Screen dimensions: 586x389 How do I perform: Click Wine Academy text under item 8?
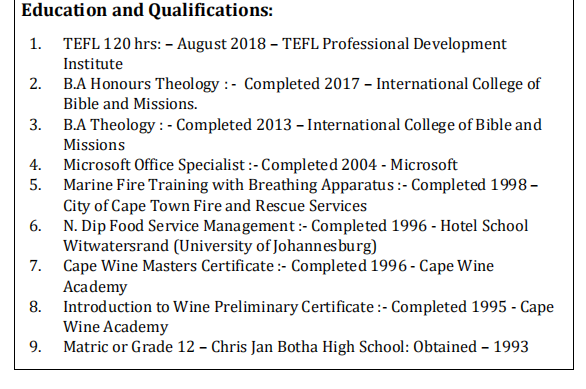coord(116,327)
